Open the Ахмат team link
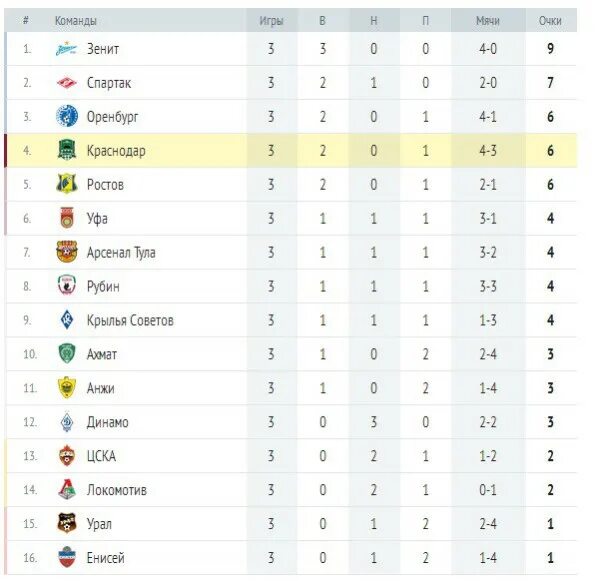 click(x=102, y=354)
